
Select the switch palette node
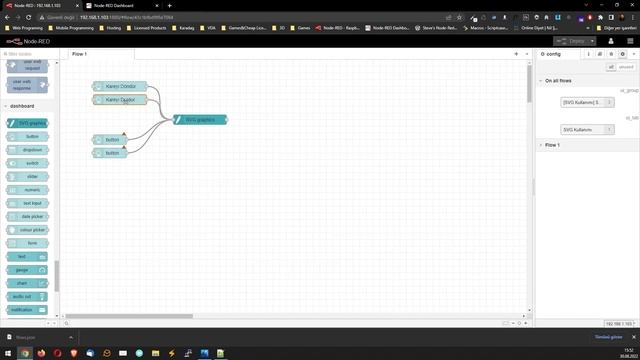pyautogui.click(x=27, y=163)
